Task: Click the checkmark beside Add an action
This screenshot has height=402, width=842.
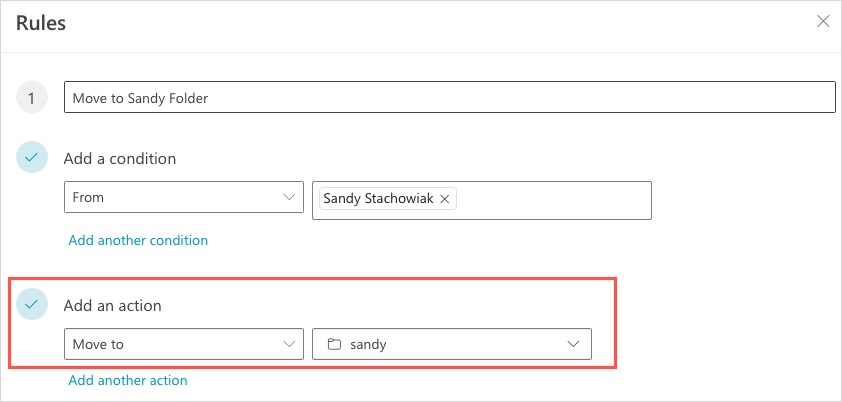Action: point(32,305)
